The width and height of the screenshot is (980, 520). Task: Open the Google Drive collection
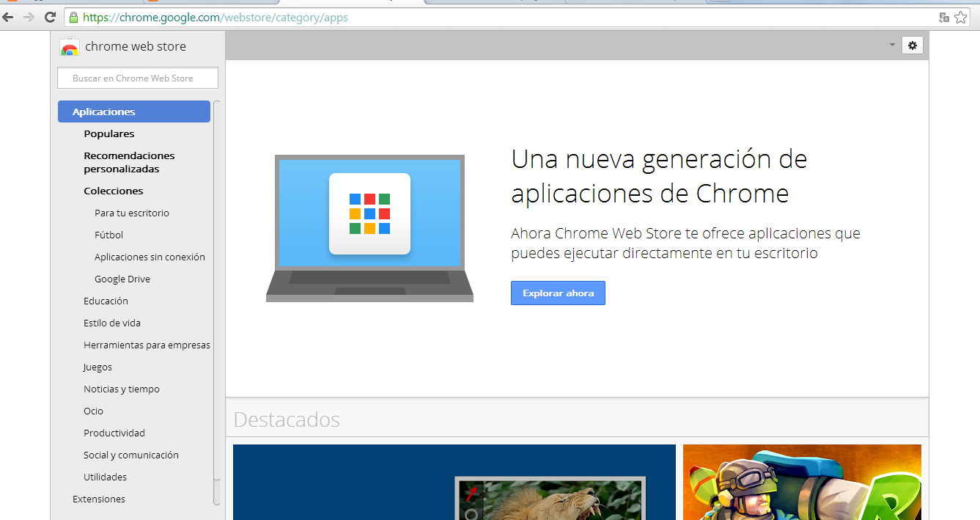click(122, 279)
